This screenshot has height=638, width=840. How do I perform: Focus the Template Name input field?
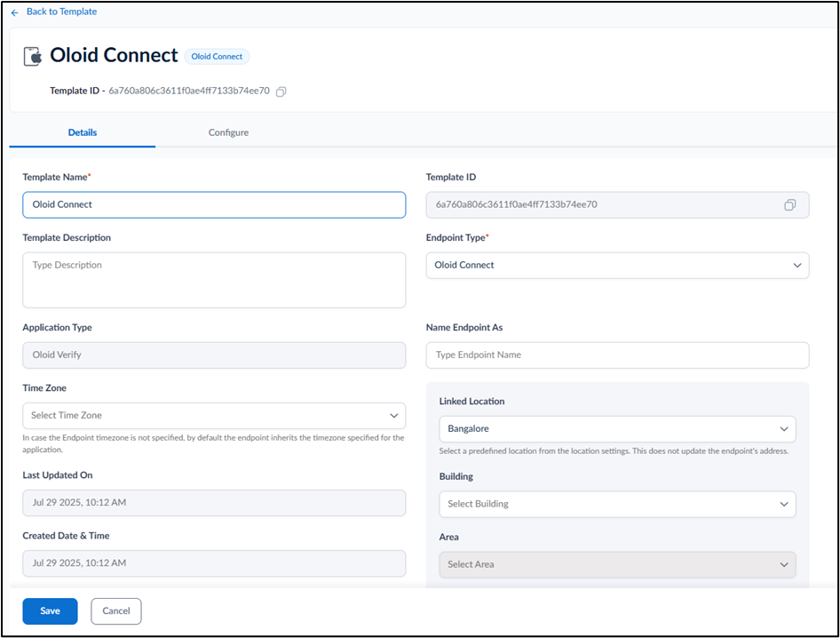tap(214, 204)
